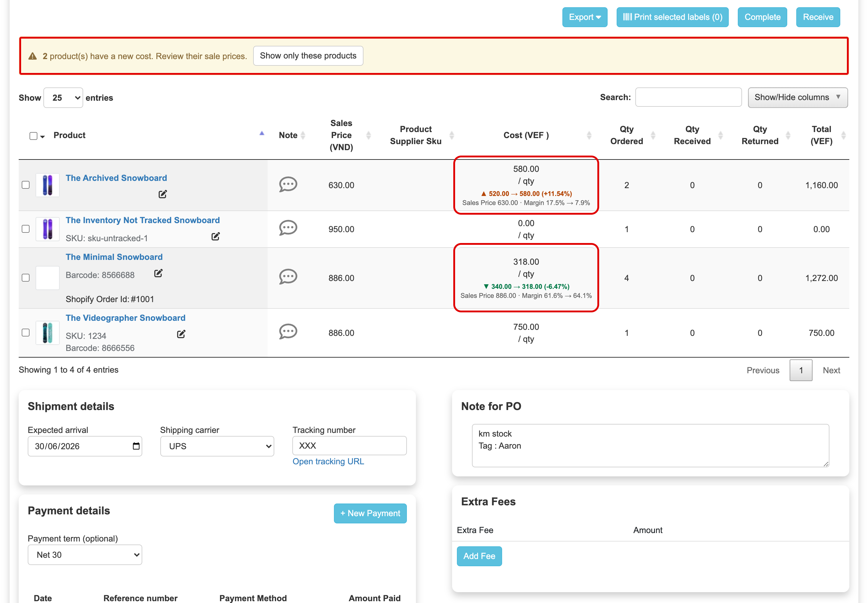Edit The Minimal Snowboard pencil icon
The height and width of the screenshot is (603, 868).
click(x=158, y=273)
